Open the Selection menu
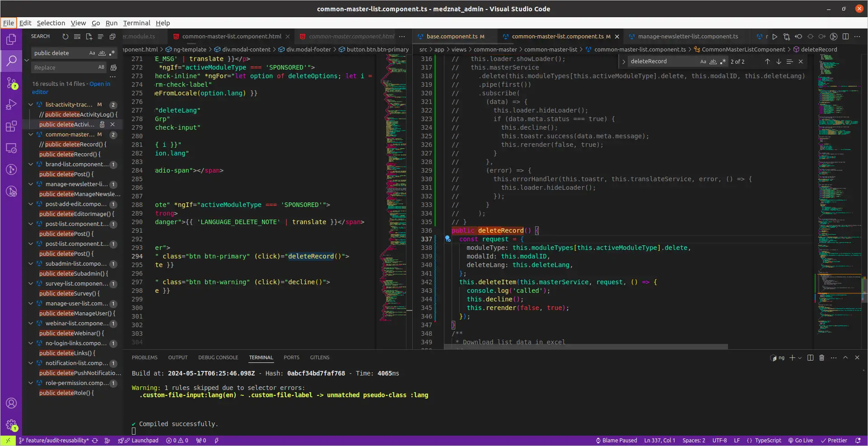The width and height of the screenshot is (868, 446). click(51, 23)
